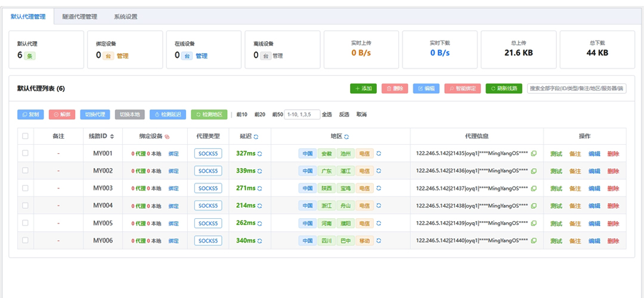Click 检测地区 button
Image resolution: width=644 pixels, height=298 pixels.
pyautogui.click(x=209, y=114)
